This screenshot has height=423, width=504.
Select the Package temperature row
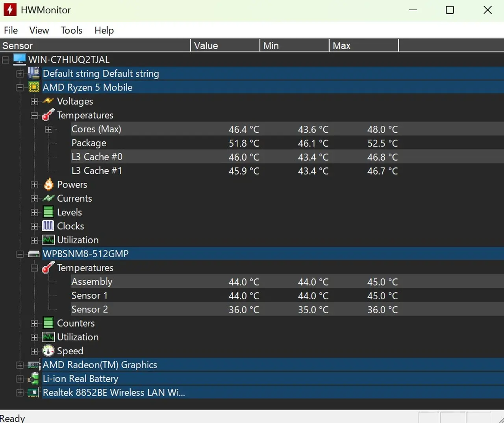coord(89,143)
